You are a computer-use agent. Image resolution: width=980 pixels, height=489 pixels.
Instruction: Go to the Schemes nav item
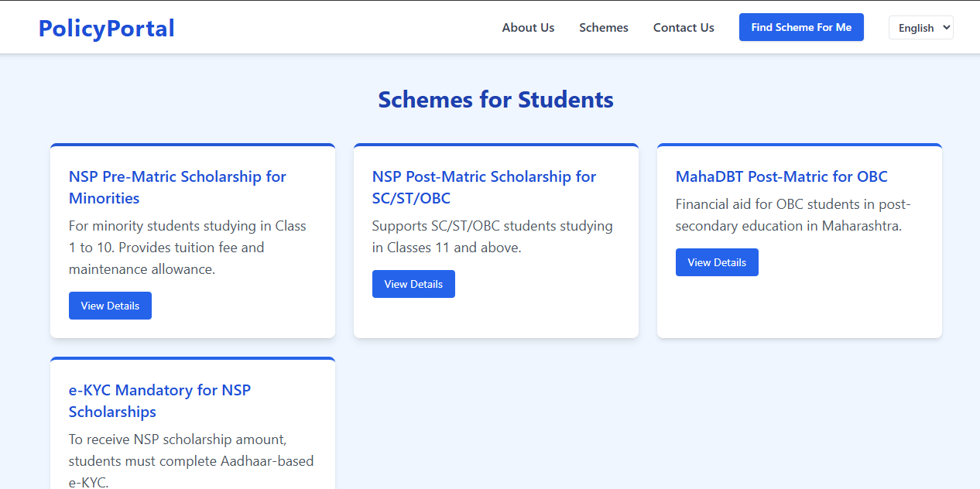pos(604,28)
